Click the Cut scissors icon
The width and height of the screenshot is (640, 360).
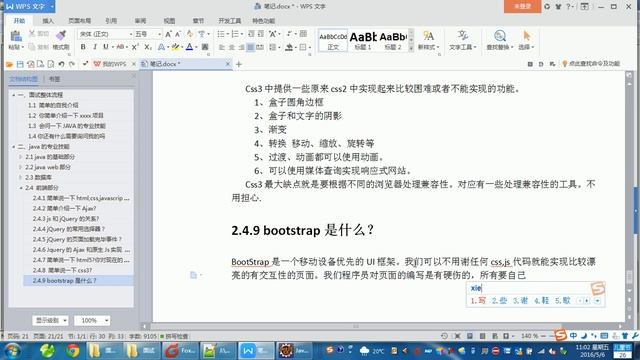pyautogui.click(x=32, y=34)
